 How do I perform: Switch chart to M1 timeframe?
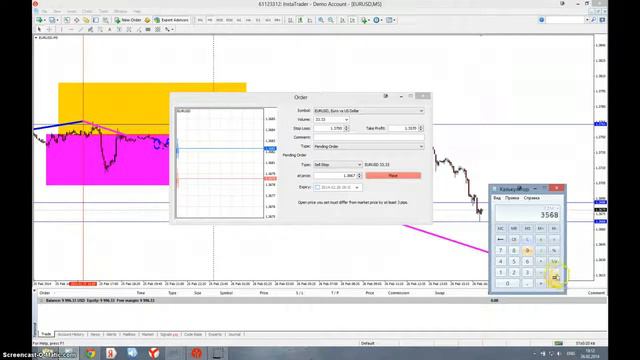200,20
